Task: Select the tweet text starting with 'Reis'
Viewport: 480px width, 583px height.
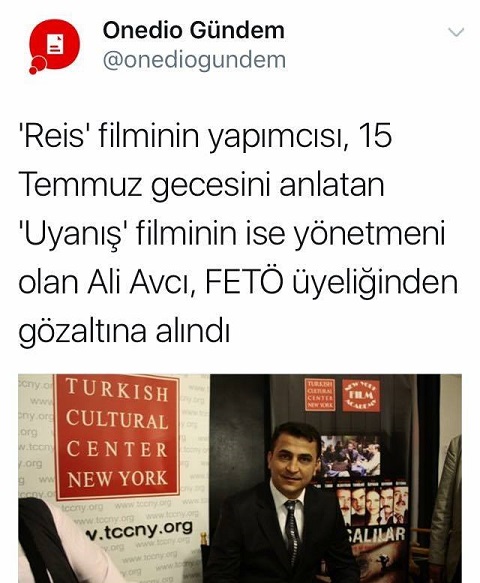Action: coord(238,233)
